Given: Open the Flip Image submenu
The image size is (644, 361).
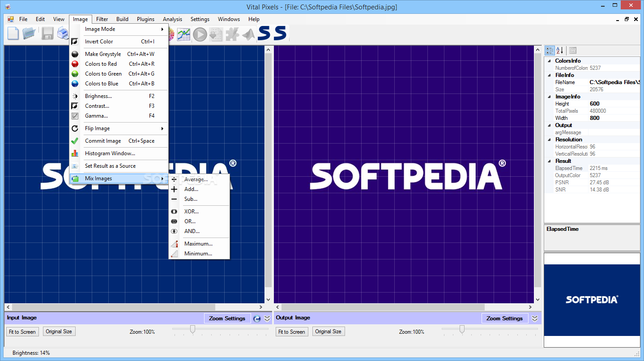Looking at the screenshot, I should (x=119, y=128).
